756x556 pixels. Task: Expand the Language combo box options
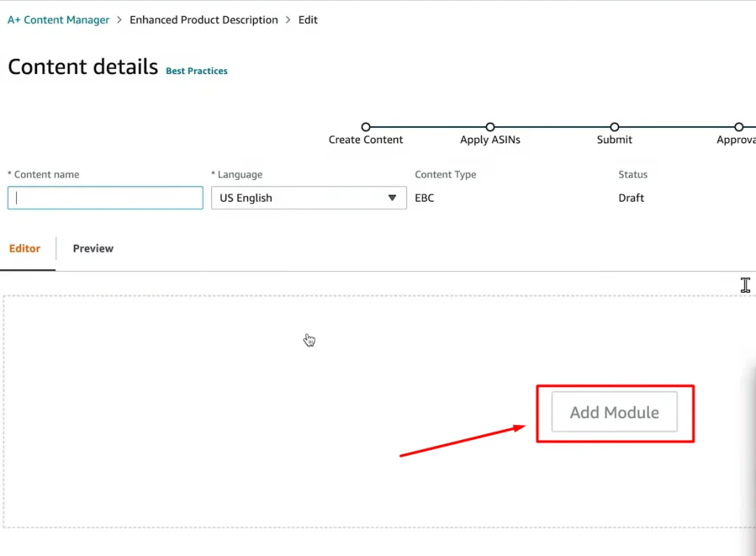click(308, 197)
